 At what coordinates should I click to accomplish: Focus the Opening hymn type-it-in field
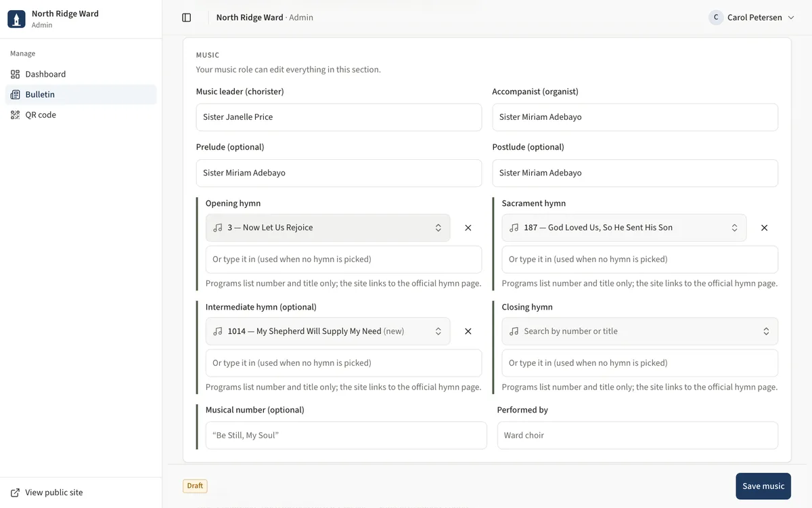344,259
